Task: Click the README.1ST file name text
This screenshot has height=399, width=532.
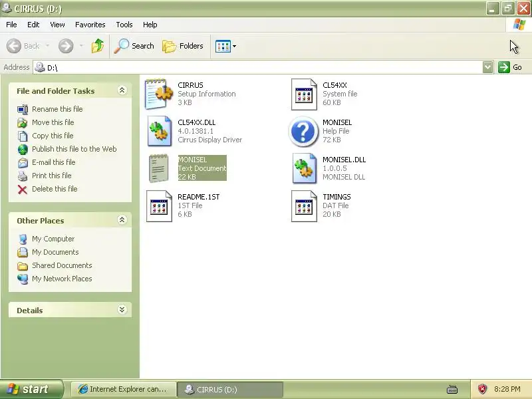Action: 198,197
